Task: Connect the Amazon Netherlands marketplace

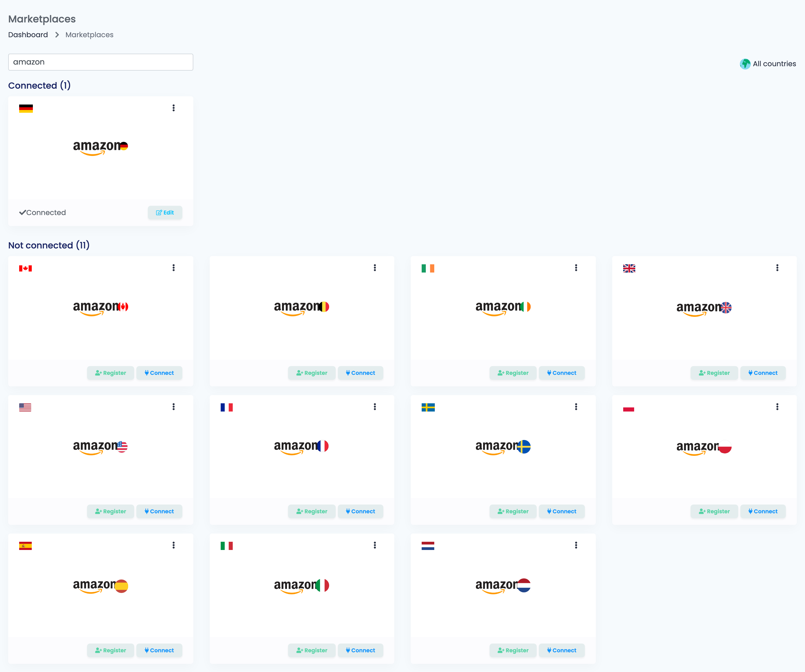Action: pos(562,651)
